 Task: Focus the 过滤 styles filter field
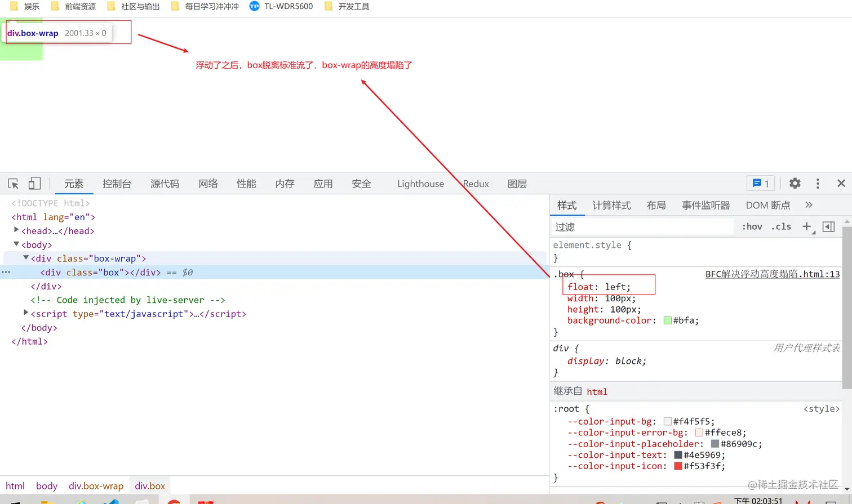coord(642,226)
